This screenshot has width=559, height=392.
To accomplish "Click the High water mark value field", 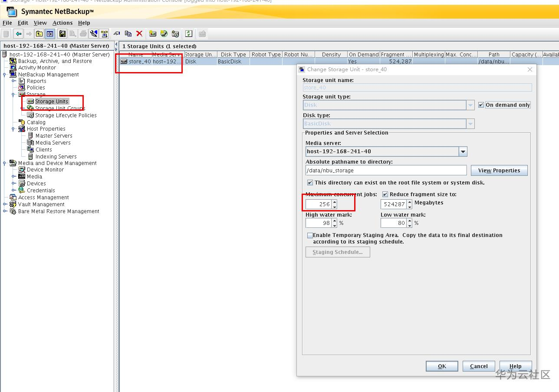I will 319,223.
